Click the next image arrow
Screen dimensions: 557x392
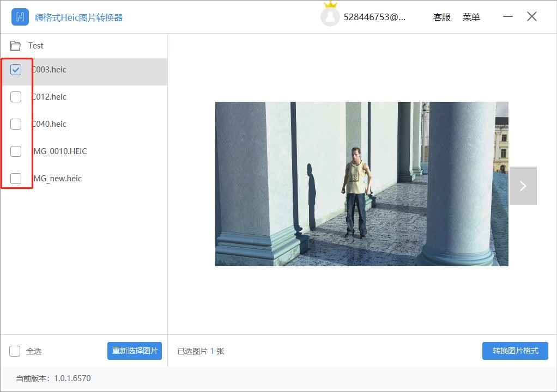click(x=523, y=185)
